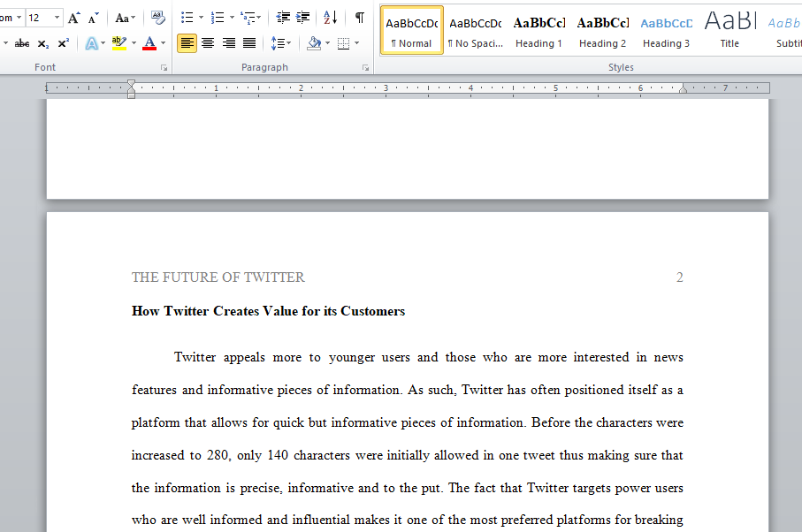Click the number 280 in the paragraph

tap(218, 455)
